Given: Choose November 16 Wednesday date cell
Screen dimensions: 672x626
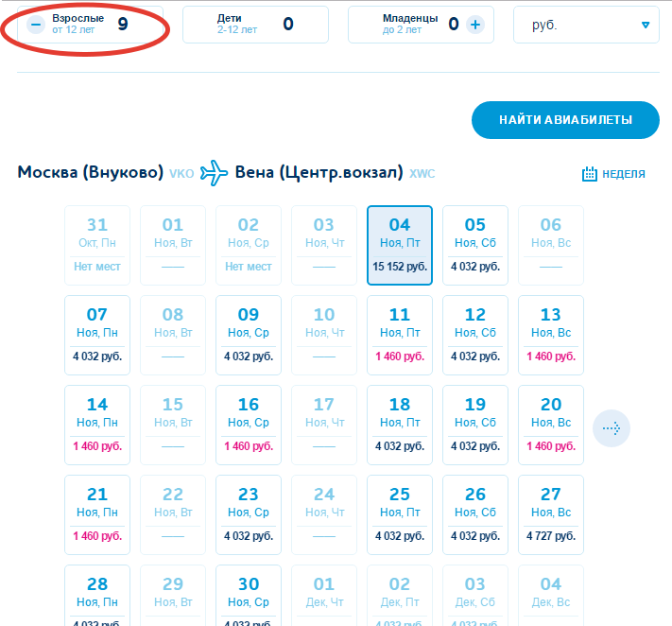Looking at the screenshot, I should tap(249, 424).
